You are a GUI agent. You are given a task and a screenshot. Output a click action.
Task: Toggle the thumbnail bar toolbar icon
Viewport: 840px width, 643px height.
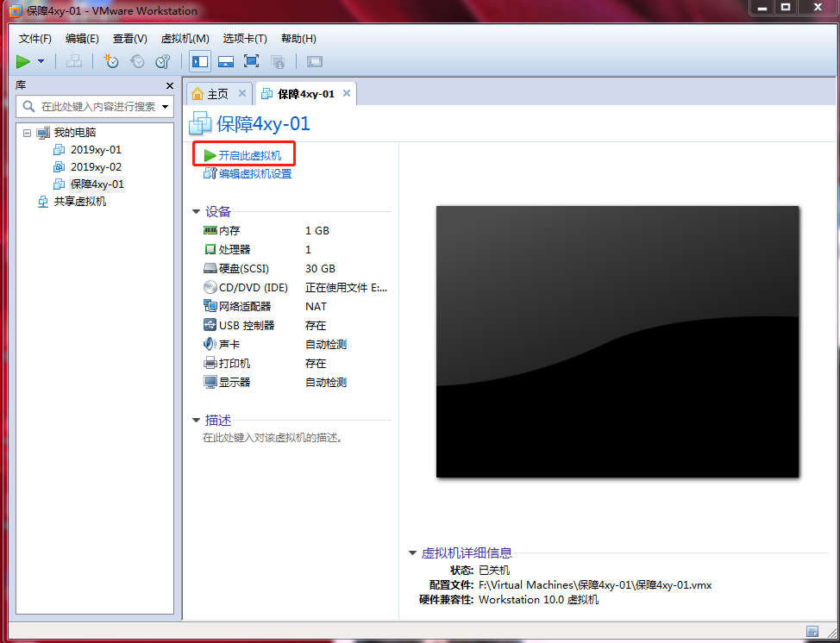click(226, 61)
